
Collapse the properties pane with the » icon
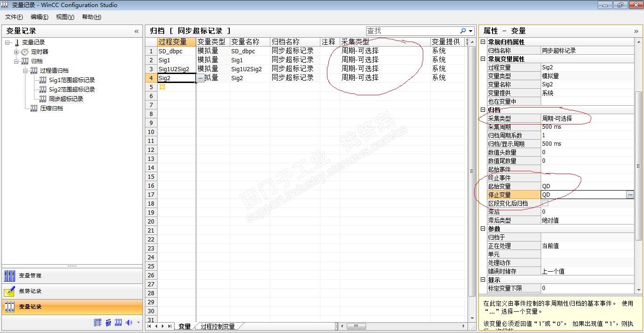tap(636, 31)
